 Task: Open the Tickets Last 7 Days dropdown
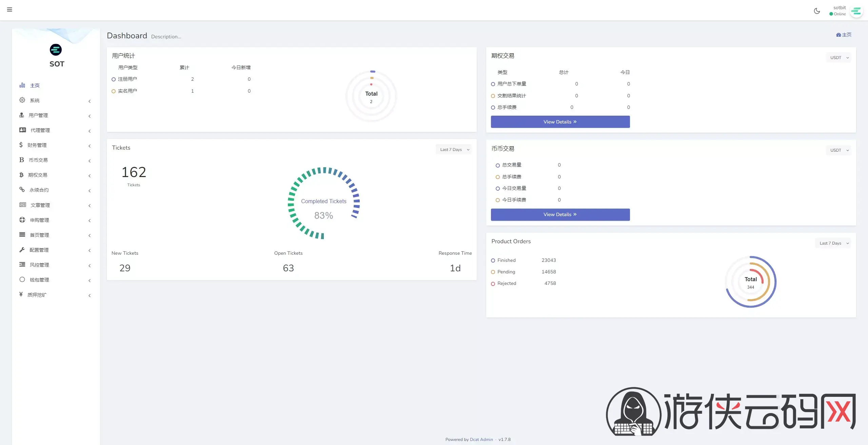point(454,150)
